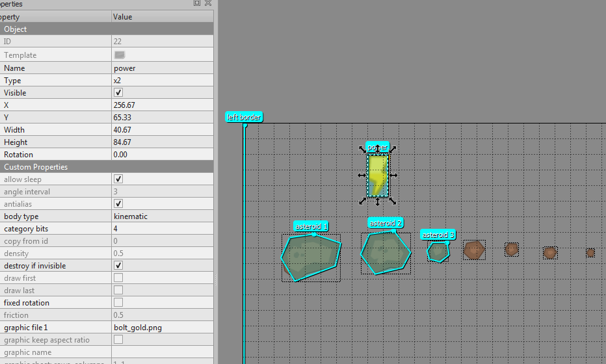Edit the X value 256.67
The height and width of the screenshot is (364, 606).
(163, 105)
